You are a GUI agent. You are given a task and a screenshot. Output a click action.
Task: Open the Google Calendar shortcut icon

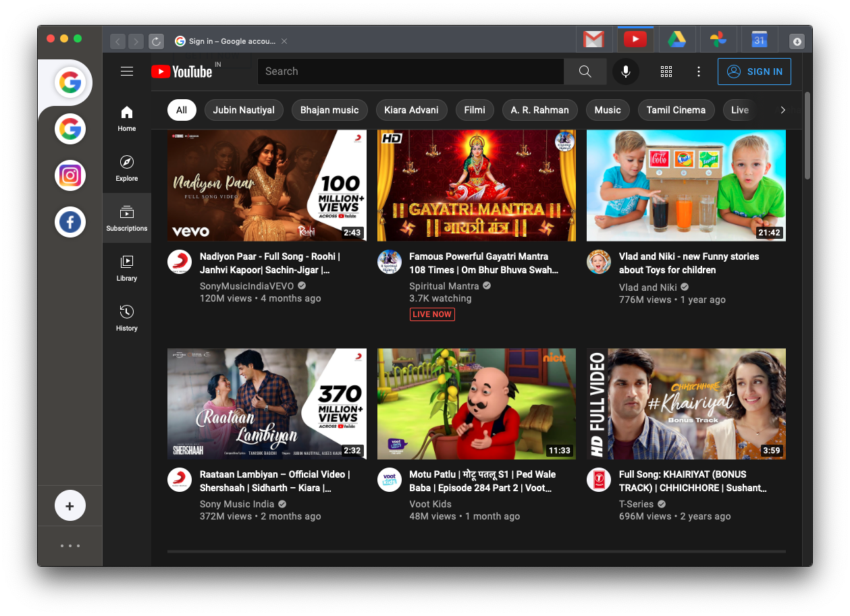[760, 40]
